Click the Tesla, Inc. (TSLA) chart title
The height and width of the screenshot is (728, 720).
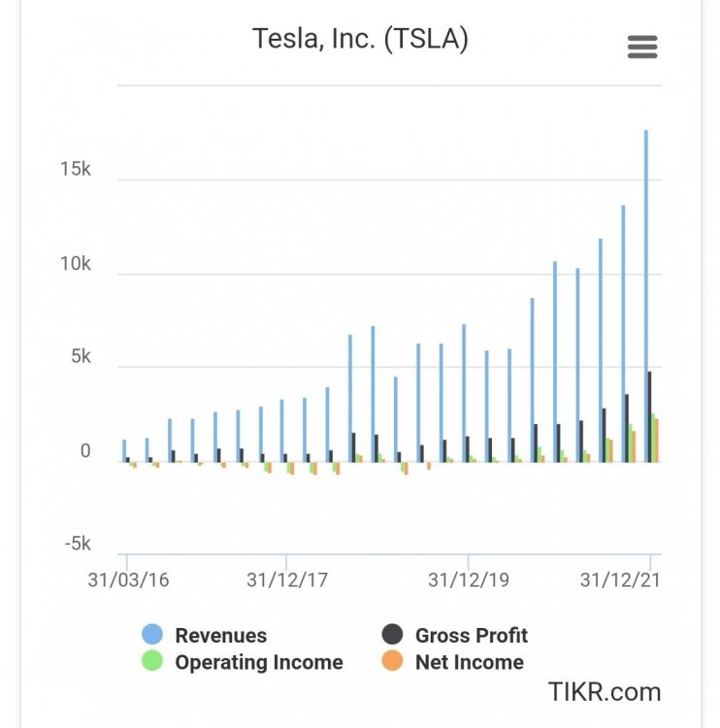pyautogui.click(x=360, y=39)
